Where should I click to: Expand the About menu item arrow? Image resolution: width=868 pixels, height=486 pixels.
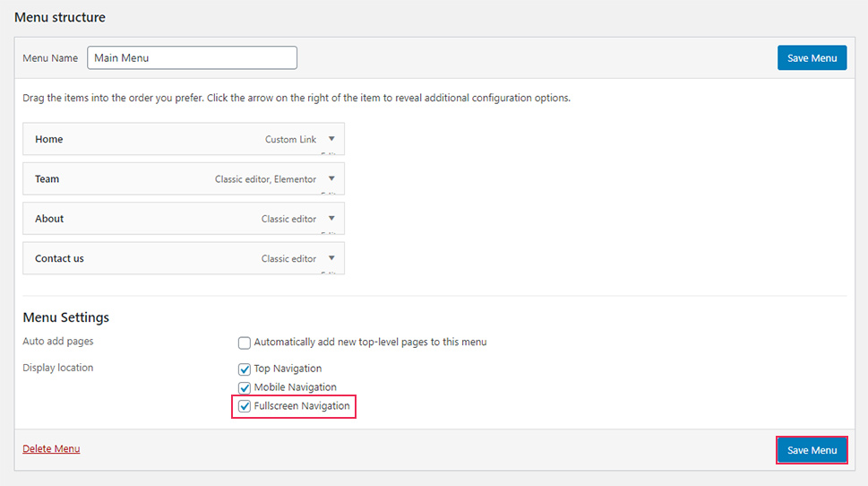(x=331, y=218)
